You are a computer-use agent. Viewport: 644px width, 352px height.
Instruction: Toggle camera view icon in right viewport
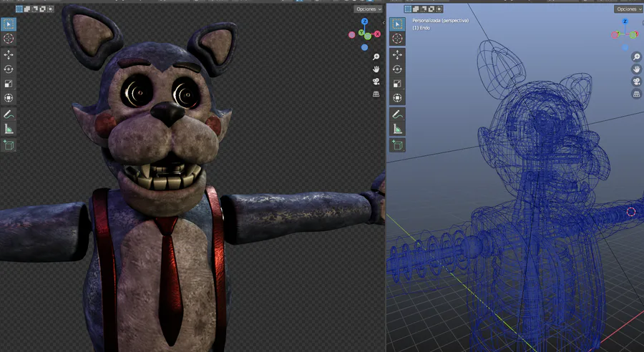tap(636, 82)
